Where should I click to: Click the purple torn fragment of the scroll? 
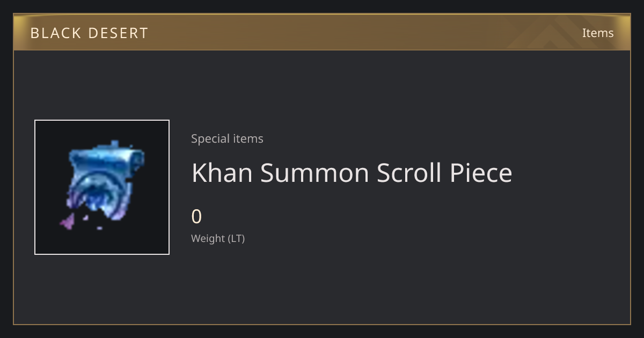67,221
